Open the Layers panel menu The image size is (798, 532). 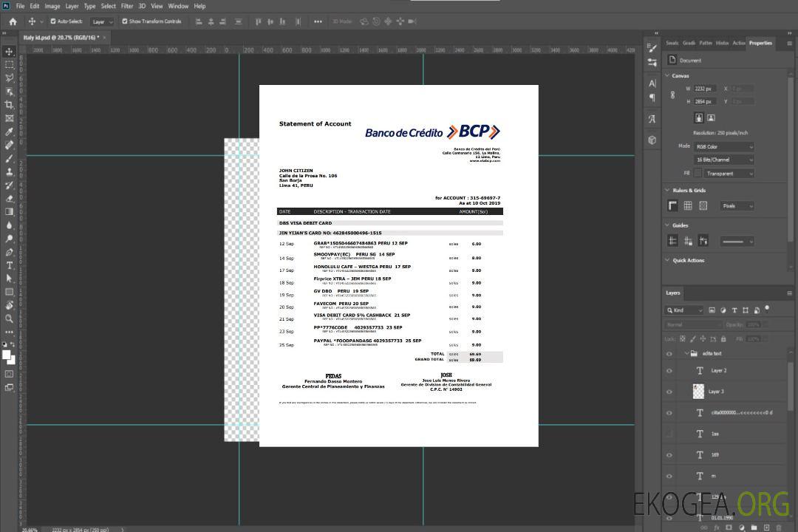(x=789, y=293)
